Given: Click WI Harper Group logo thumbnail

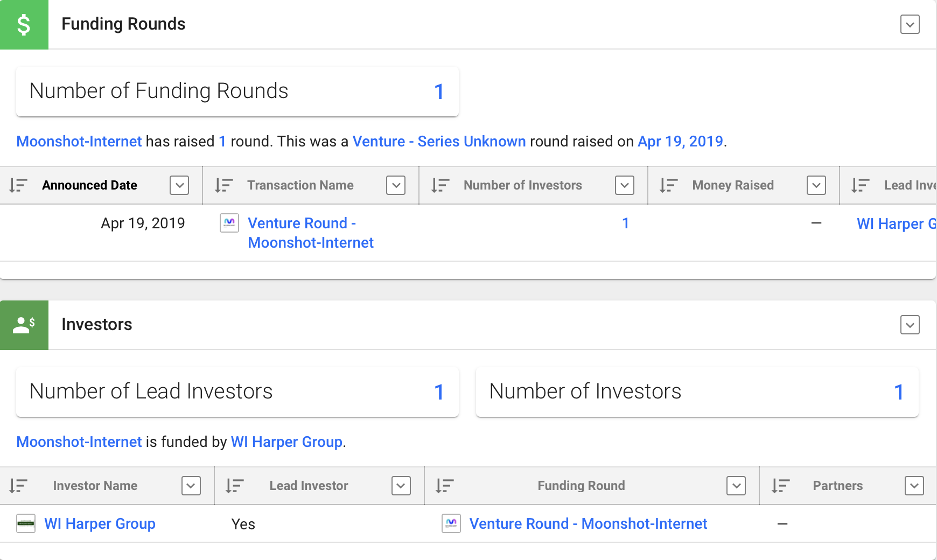Looking at the screenshot, I should pyautogui.click(x=26, y=523).
